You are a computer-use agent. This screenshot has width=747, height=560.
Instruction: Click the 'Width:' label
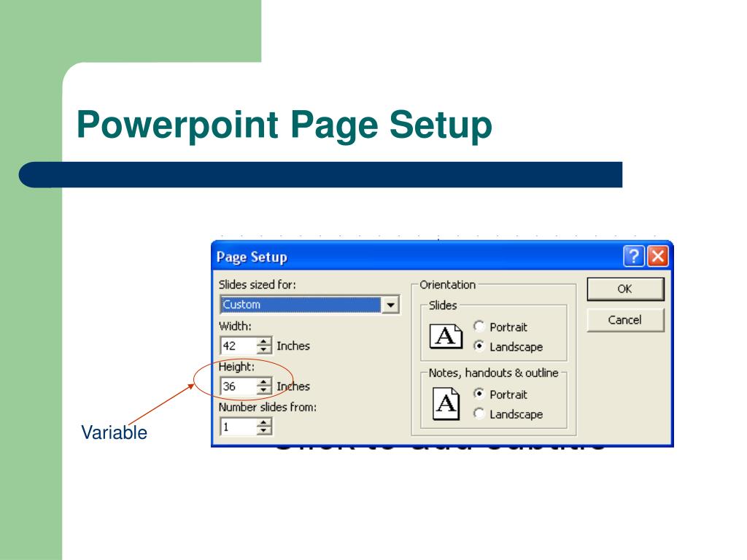[235, 326]
